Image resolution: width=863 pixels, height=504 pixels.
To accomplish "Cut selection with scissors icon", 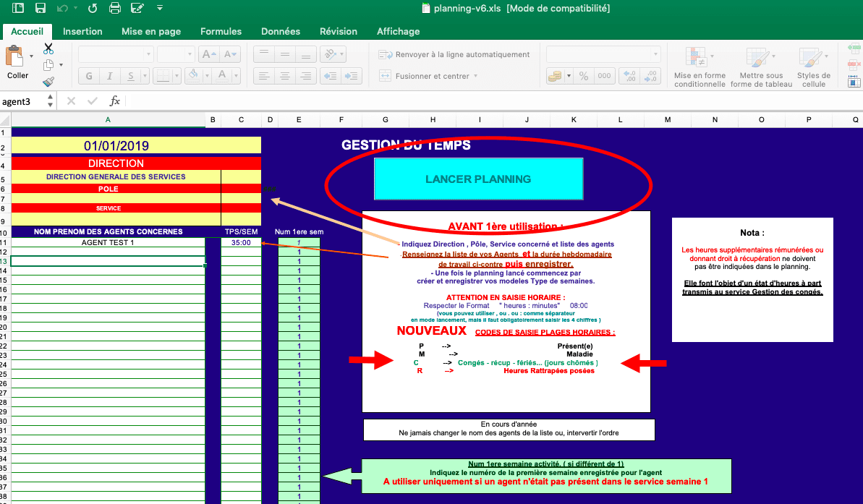I will [x=48, y=49].
